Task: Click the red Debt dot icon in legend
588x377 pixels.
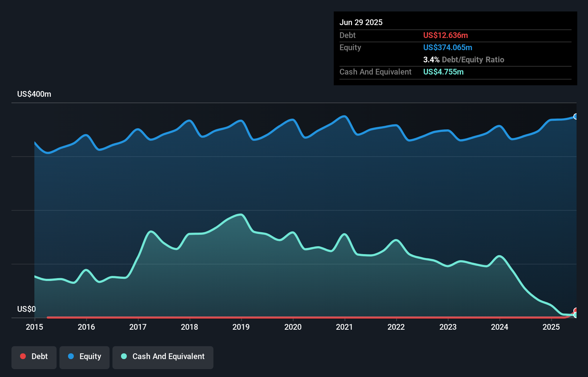Action: click(23, 356)
